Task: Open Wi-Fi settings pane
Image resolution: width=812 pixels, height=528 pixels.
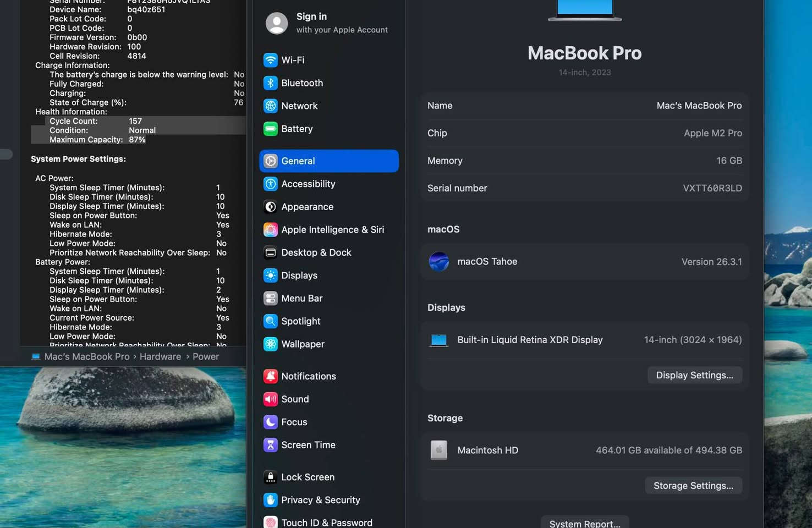Action: (x=329, y=60)
